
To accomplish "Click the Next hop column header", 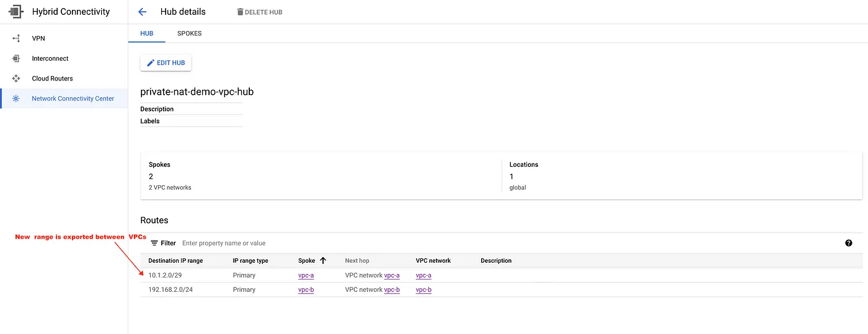I will coord(357,260).
